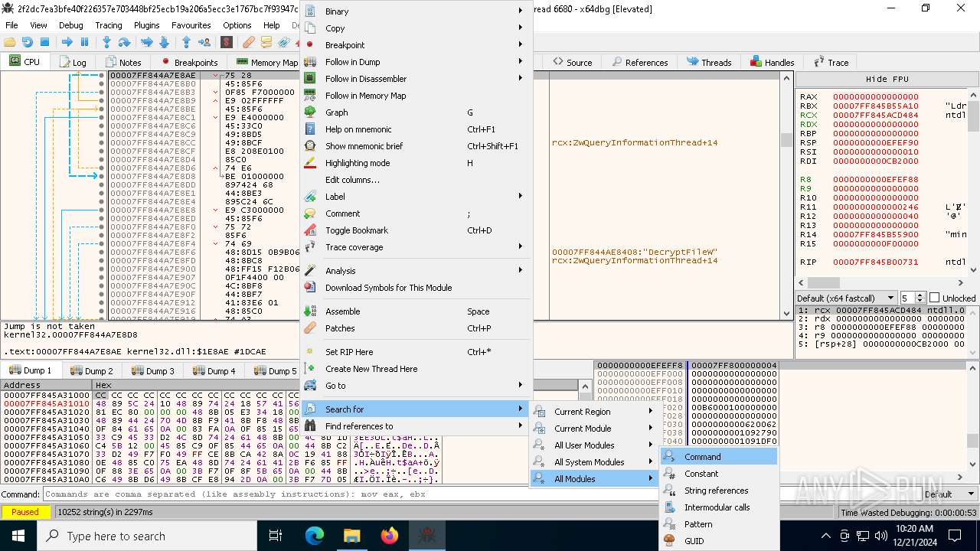Expand the Binary submenu
Viewport: 980px width, 551px height.
(x=416, y=11)
